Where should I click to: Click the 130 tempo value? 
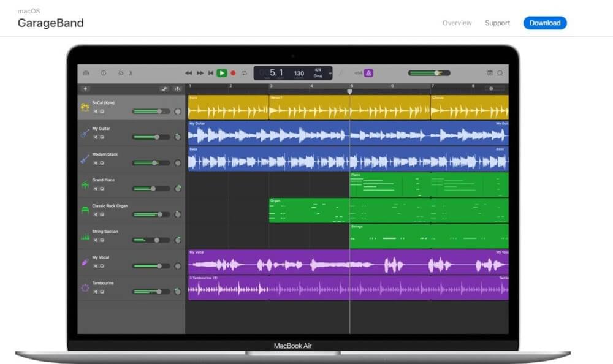click(299, 73)
